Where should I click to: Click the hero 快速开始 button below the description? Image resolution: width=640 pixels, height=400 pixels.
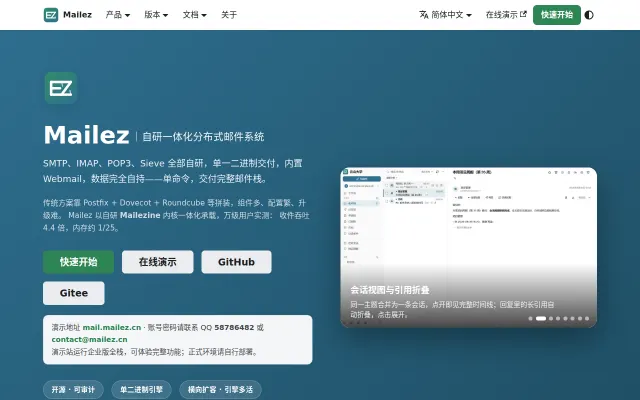[78, 262]
